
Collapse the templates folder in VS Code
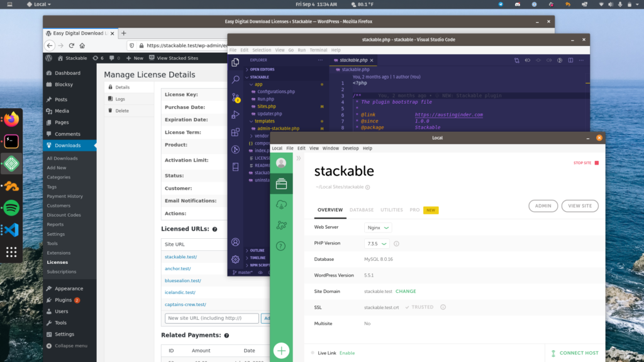pyautogui.click(x=264, y=121)
